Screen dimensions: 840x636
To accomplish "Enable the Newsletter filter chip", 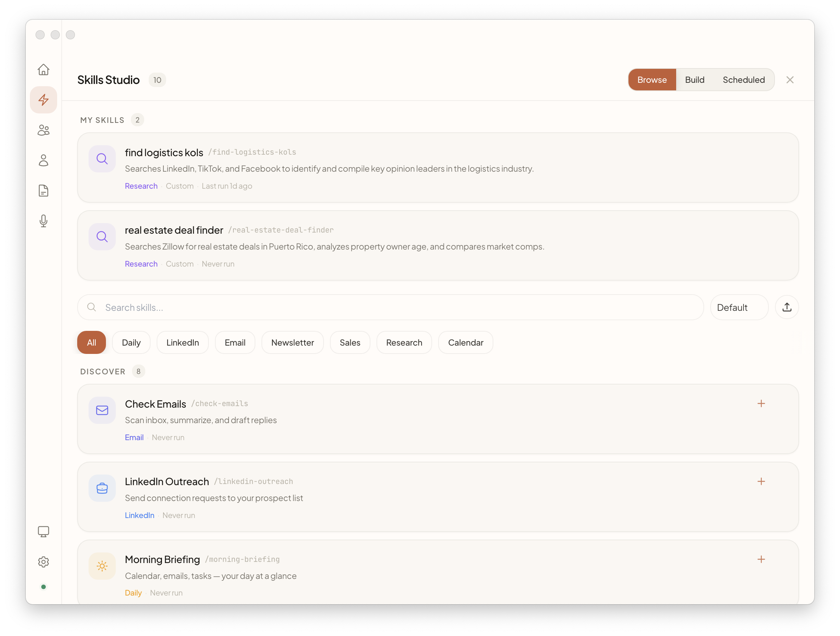I will coord(292,342).
